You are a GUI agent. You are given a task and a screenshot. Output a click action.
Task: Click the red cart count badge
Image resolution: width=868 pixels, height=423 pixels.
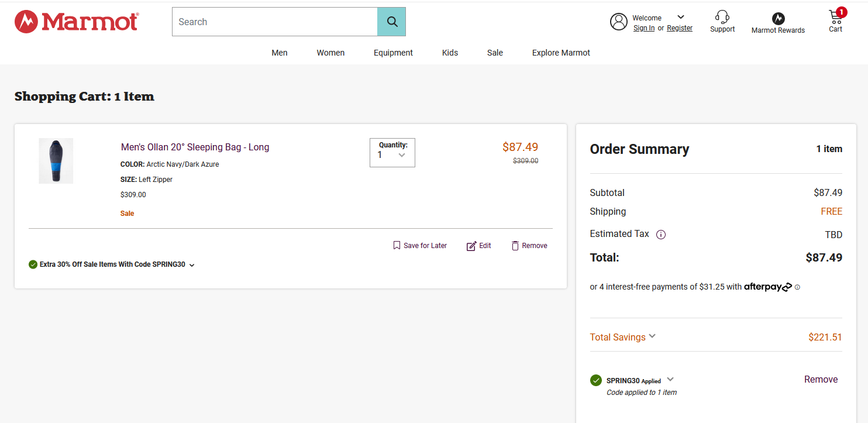841,12
